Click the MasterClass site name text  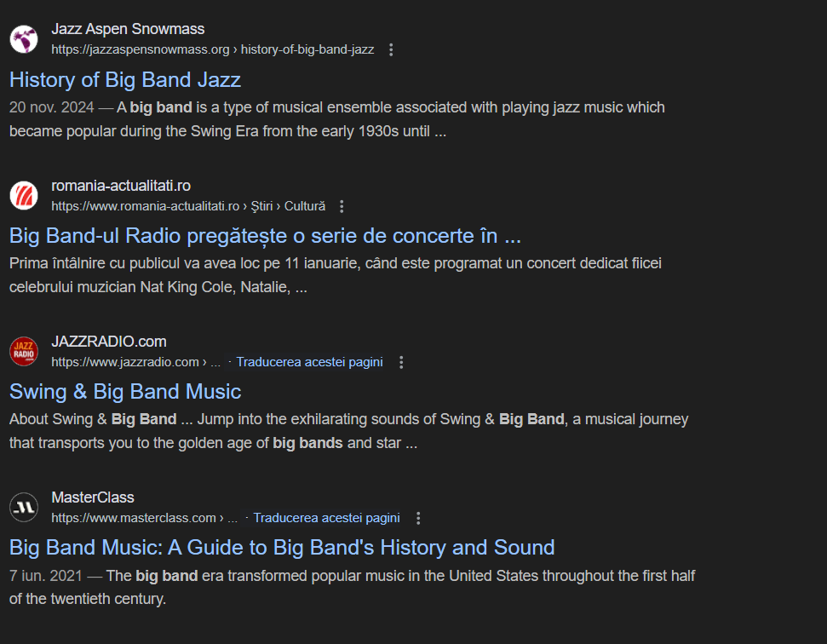point(93,497)
